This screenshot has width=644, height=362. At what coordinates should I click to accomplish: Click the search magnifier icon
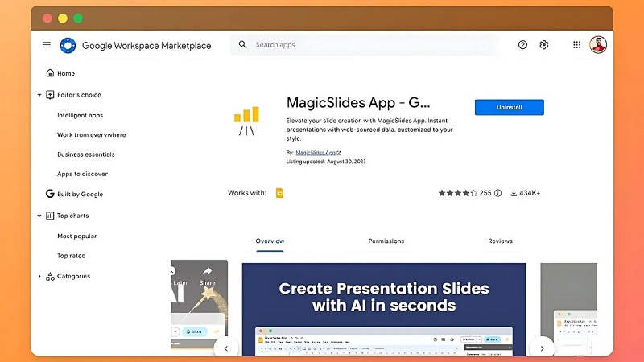243,45
